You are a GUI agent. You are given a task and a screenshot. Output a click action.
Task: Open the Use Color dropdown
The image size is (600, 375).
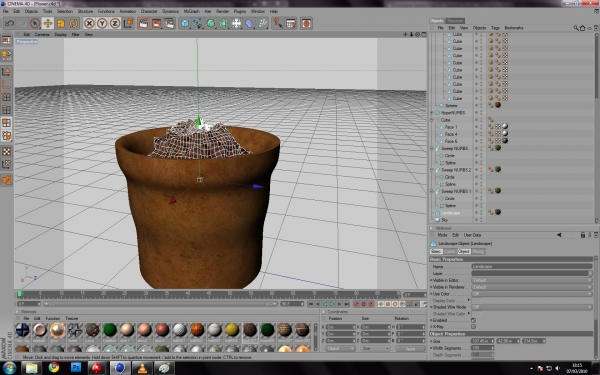point(532,294)
